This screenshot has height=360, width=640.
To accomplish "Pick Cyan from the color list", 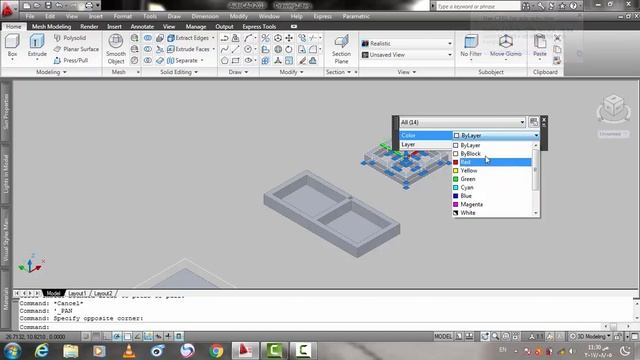I will (x=492, y=187).
